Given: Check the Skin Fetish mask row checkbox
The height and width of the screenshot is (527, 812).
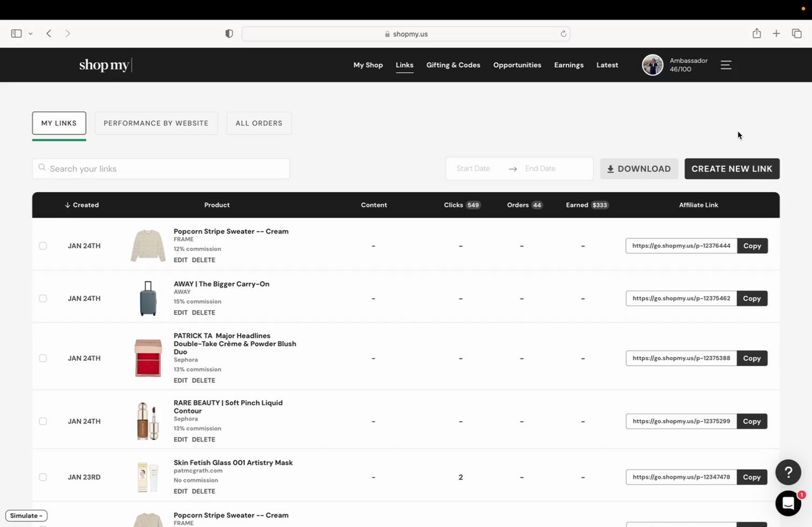Looking at the screenshot, I should click(x=43, y=477).
